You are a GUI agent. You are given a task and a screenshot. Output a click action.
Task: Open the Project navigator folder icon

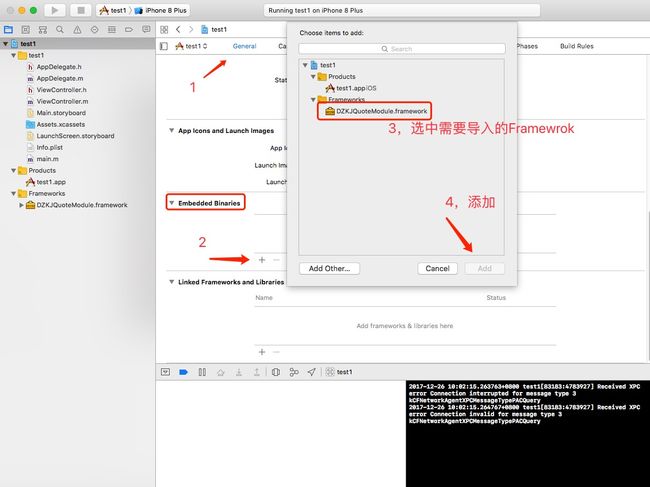8,29
